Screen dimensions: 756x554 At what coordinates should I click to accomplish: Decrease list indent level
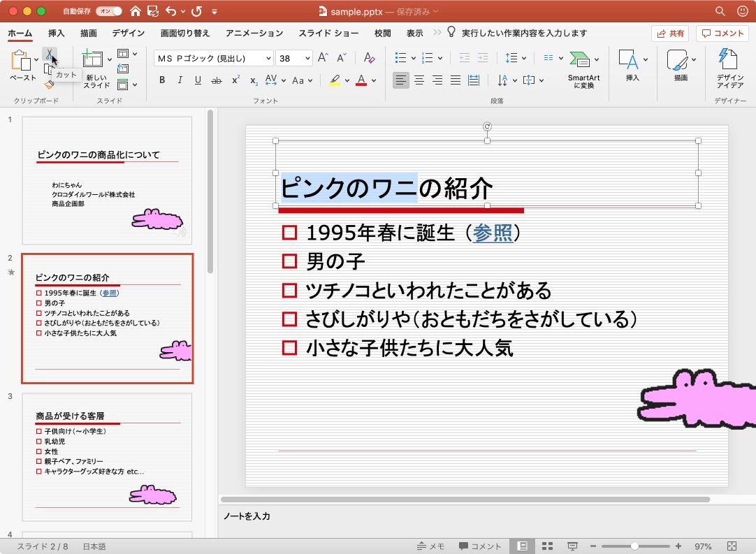click(465, 58)
